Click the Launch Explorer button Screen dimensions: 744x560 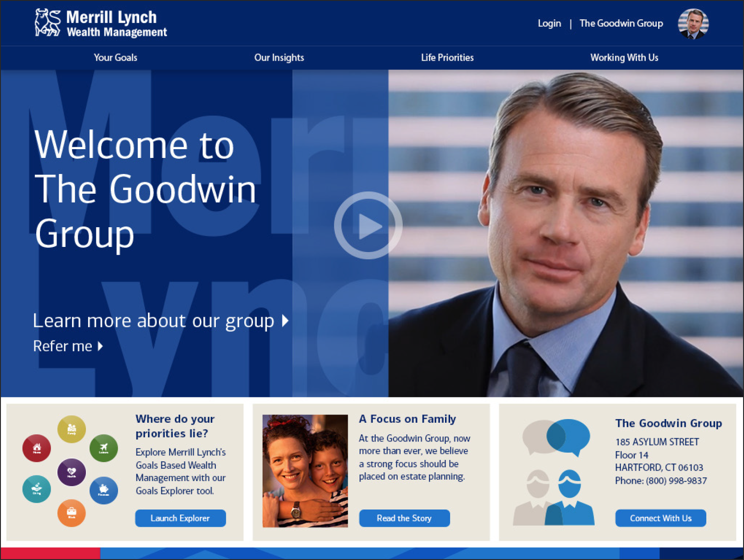tap(180, 518)
